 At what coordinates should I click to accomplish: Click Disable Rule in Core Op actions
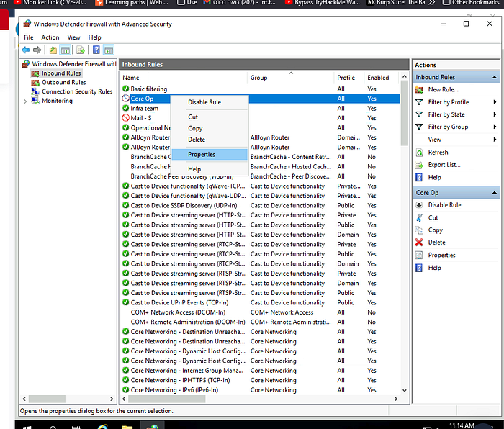point(444,205)
